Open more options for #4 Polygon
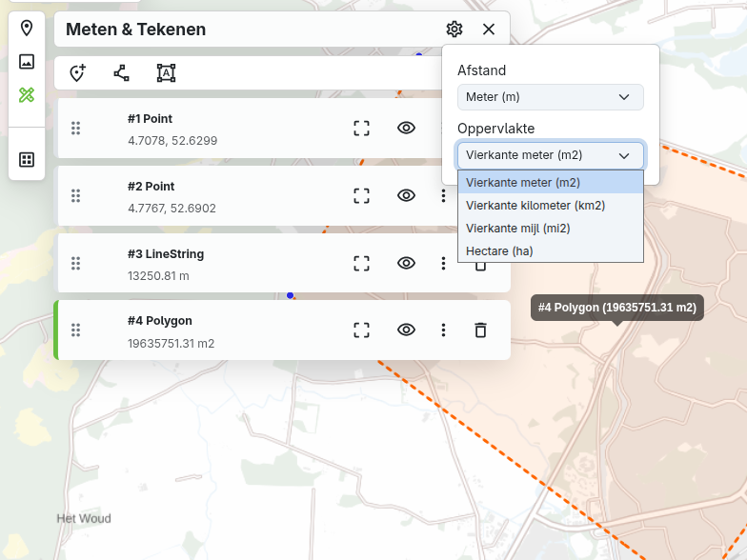Image resolution: width=747 pixels, height=560 pixels. [444, 330]
